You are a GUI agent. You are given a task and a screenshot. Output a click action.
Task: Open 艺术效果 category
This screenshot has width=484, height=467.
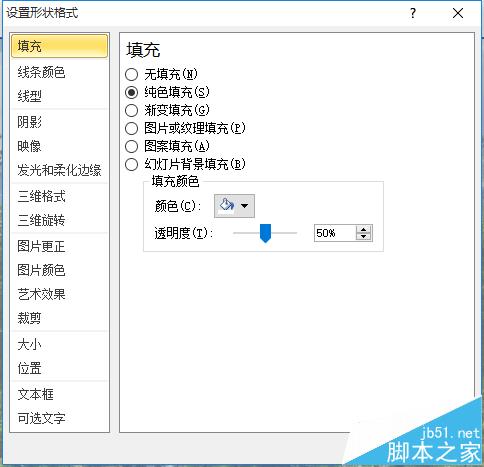60,294
